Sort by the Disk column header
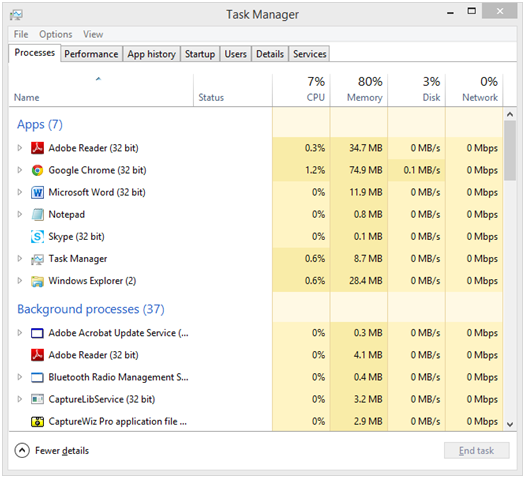Screen dimensions: 524x477 (x=417, y=90)
